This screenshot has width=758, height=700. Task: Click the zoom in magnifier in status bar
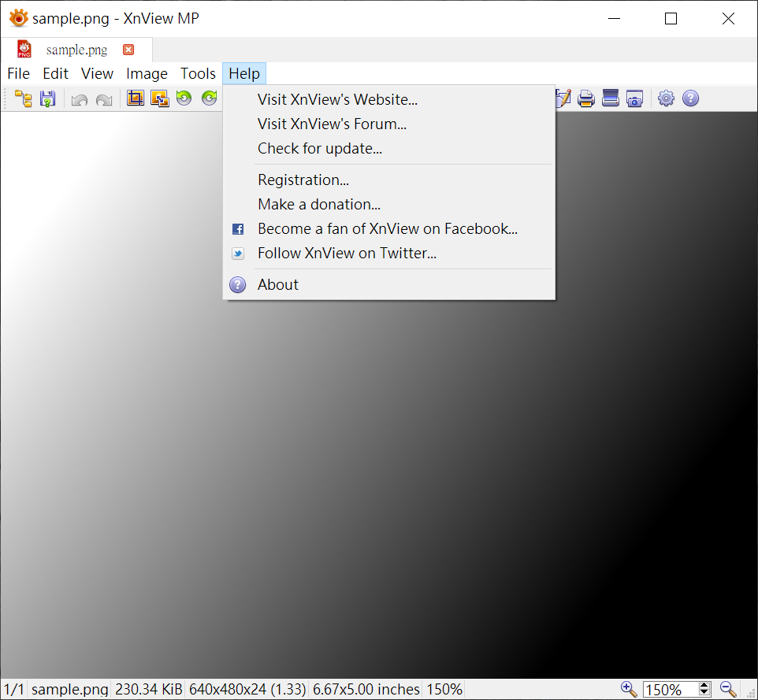click(629, 689)
